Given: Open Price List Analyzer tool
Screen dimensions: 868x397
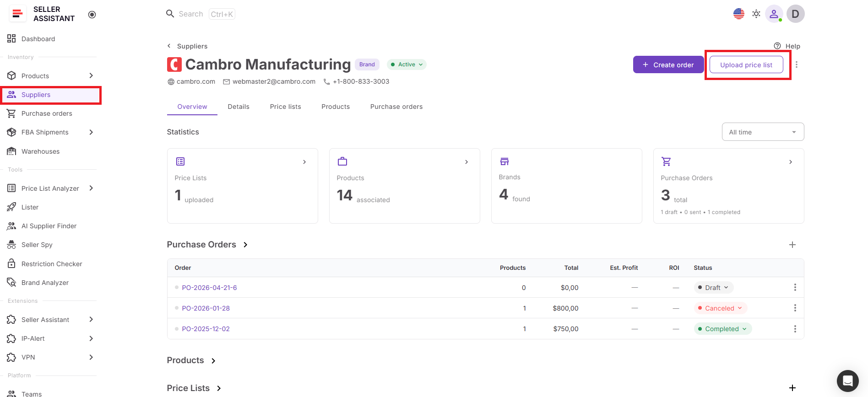Looking at the screenshot, I should pos(50,188).
